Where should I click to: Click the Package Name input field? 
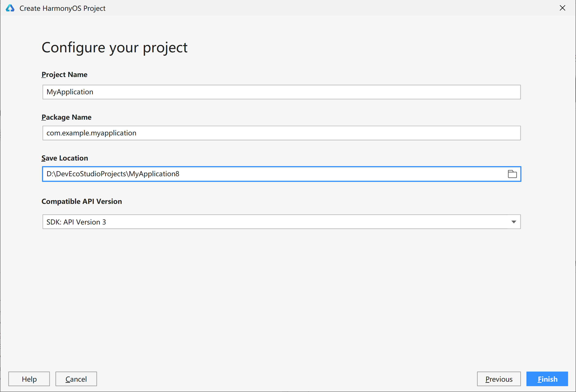point(282,133)
